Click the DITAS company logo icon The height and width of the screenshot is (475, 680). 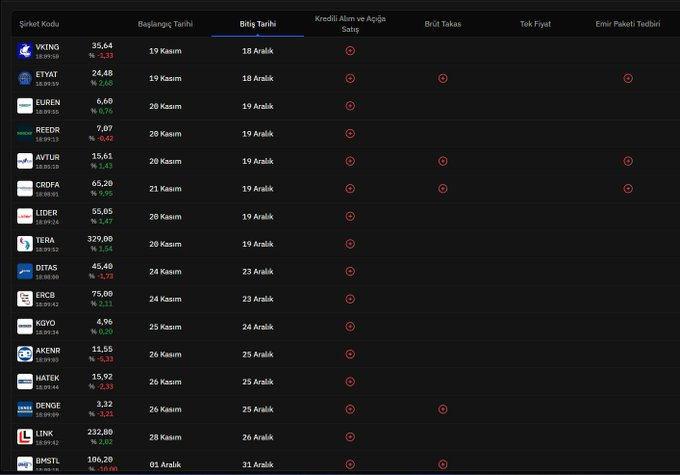(x=25, y=272)
